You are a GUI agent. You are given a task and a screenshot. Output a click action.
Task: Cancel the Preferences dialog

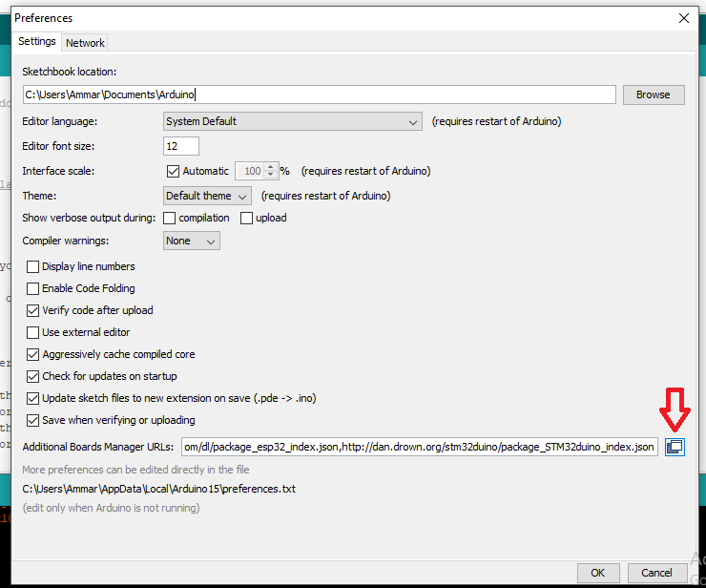[x=656, y=573]
